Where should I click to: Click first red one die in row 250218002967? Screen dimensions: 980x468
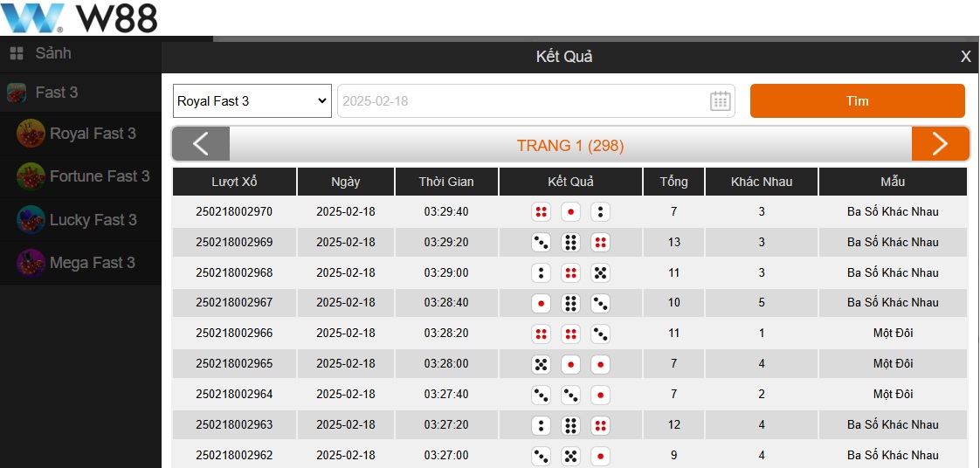click(541, 303)
